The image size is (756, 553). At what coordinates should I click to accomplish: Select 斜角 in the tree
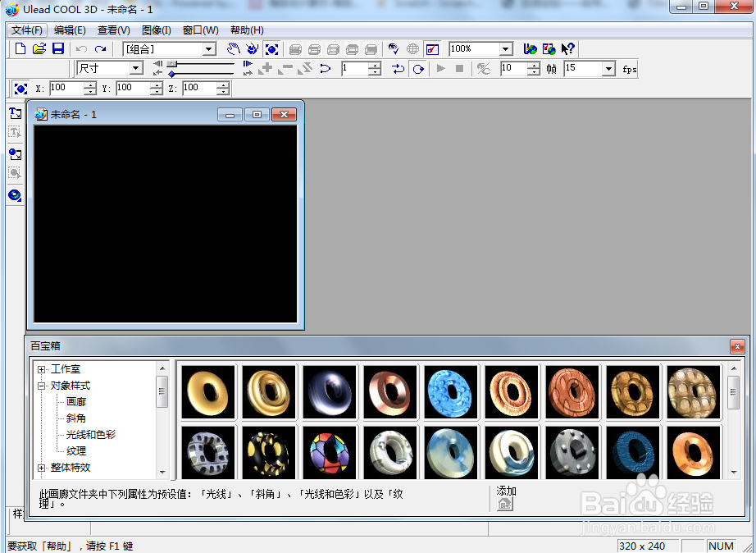tap(76, 418)
